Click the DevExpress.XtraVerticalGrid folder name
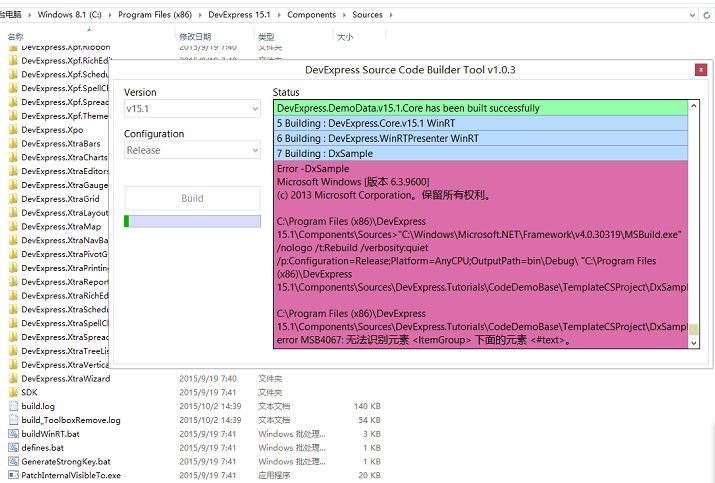The image size is (715, 483). pos(65,364)
